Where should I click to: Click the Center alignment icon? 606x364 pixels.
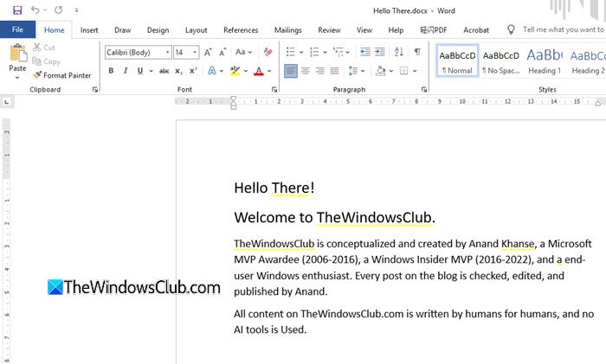point(306,71)
